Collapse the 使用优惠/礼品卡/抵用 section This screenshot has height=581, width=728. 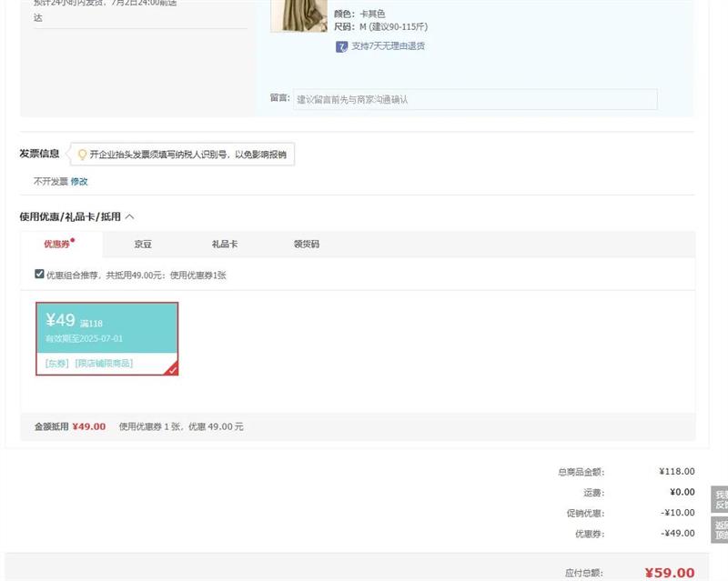click(129, 217)
